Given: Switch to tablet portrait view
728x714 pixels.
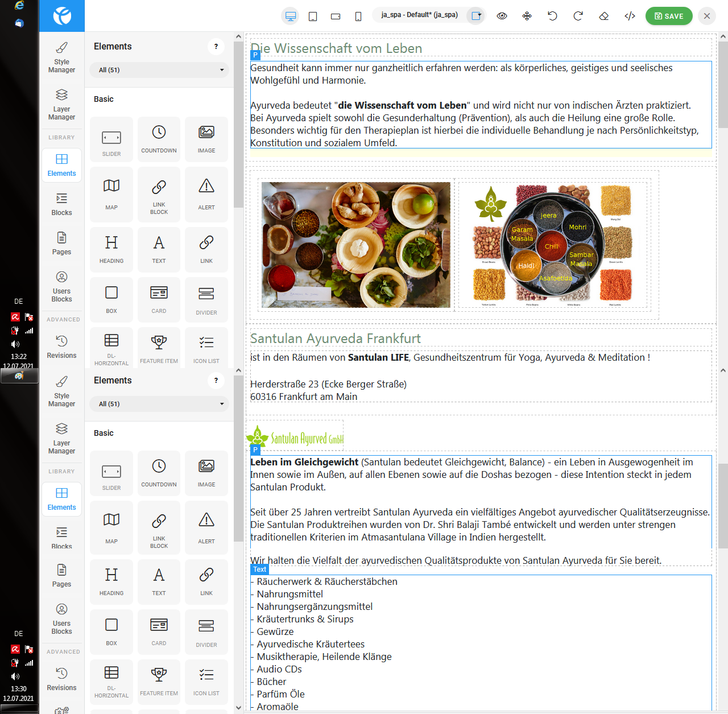Looking at the screenshot, I should pyautogui.click(x=313, y=16).
